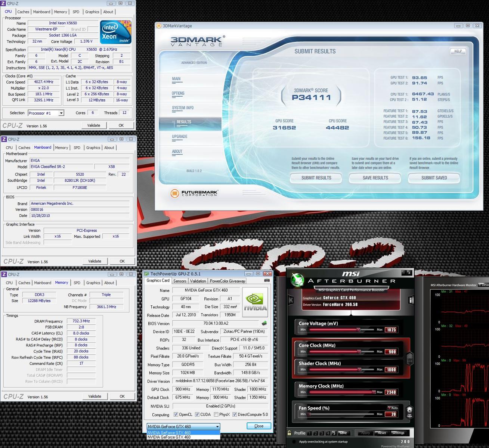This screenshot has width=489, height=448.
Task: Open SPD tab in the CPU-Z Memory window
Action: 77,283
